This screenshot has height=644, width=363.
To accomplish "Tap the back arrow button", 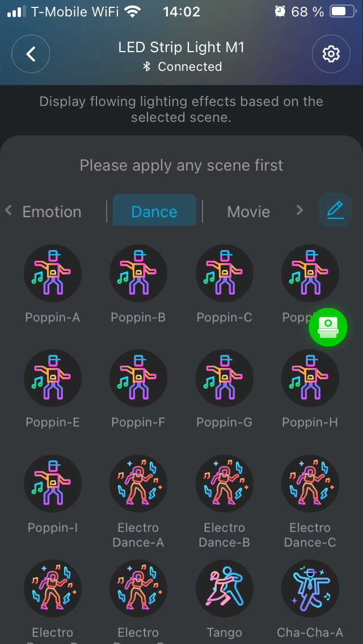I will 31,54.
